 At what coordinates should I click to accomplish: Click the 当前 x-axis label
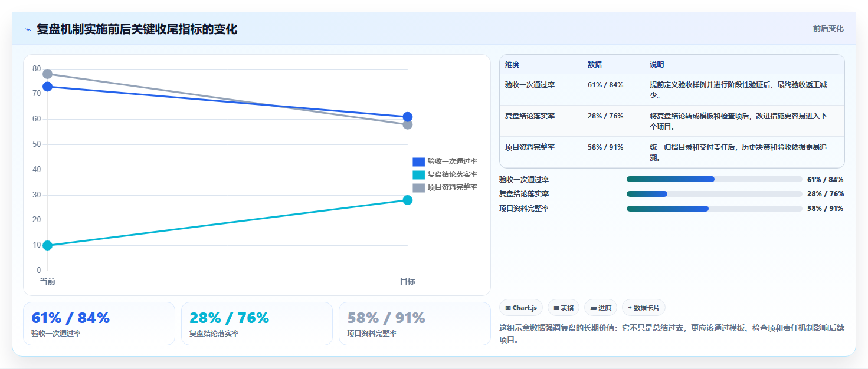[48, 281]
